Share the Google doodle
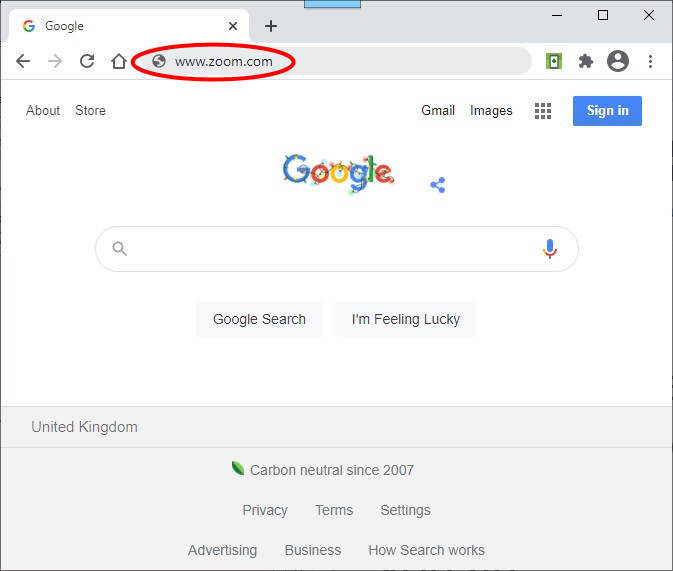Viewport: 673px width, 571px height. click(437, 185)
